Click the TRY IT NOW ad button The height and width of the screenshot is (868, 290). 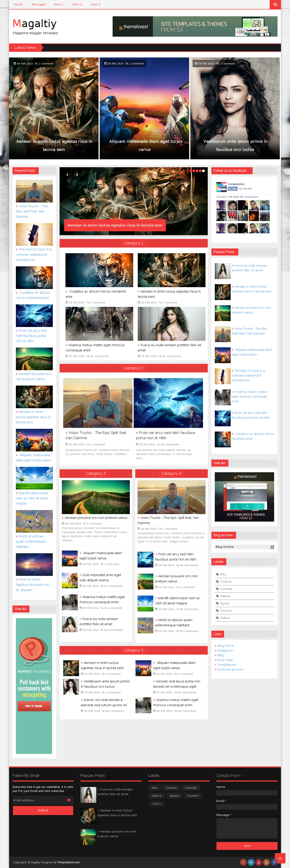click(x=34, y=706)
